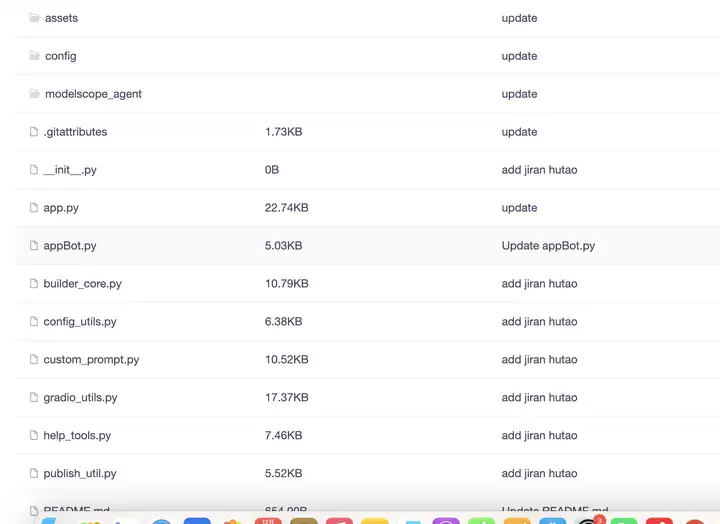Click the 10.79KB size of builder_core.py
720x524 pixels.
click(287, 284)
